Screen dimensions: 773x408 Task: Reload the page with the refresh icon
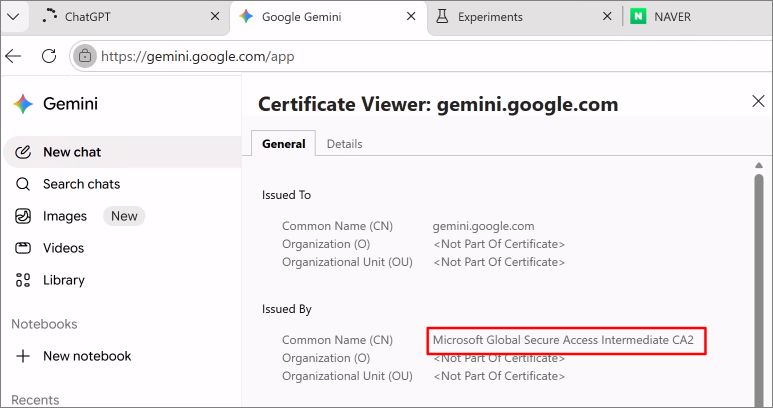coord(49,56)
